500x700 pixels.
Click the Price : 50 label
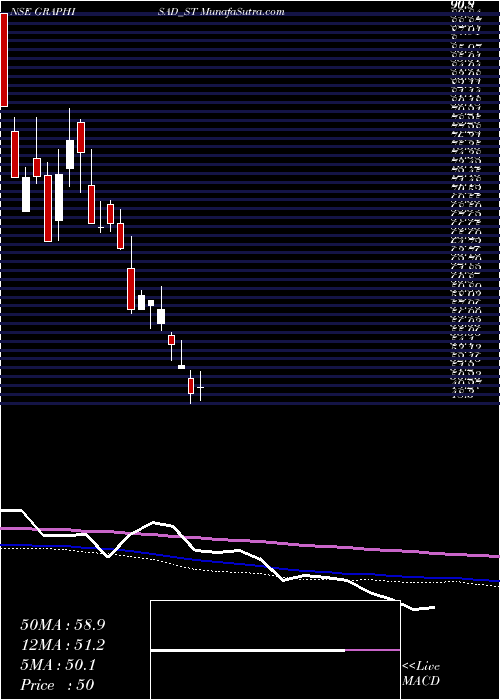pyautogui.click(x=57, y=685)
